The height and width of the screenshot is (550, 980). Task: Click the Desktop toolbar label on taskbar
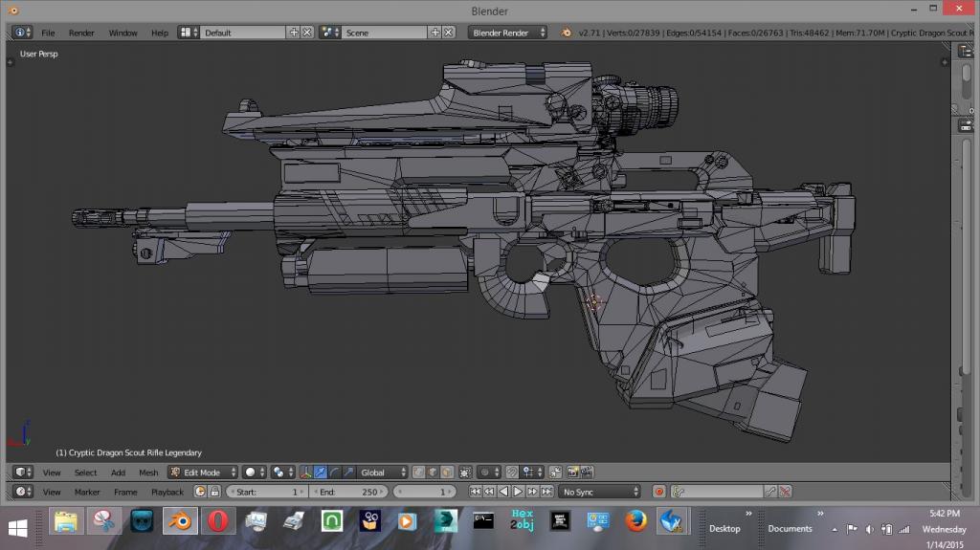click(724, 528)
